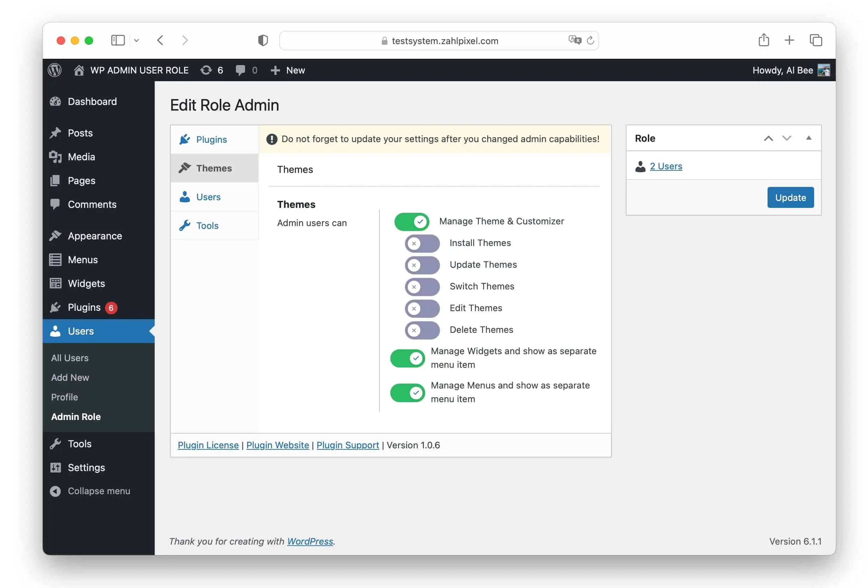Open the Plugin Website link
This screenshot has width=868, height=588.
tap(278, 445)
